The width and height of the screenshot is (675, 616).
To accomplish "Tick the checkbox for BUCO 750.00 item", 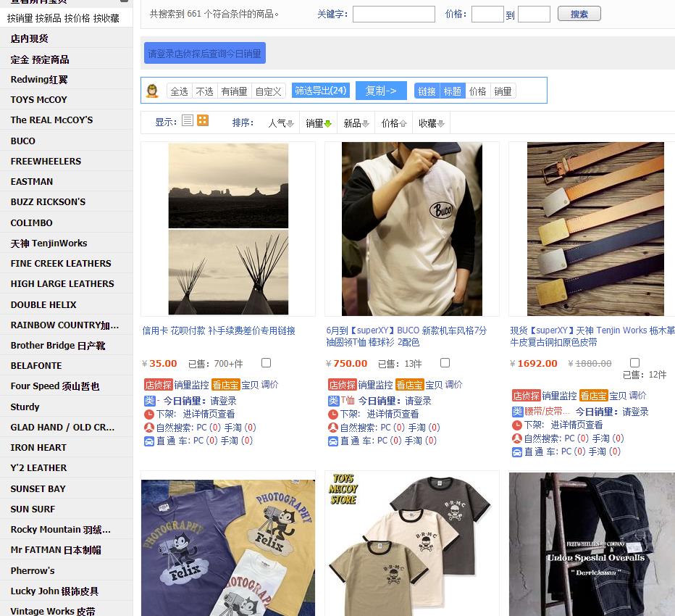I will click(445, 363).
